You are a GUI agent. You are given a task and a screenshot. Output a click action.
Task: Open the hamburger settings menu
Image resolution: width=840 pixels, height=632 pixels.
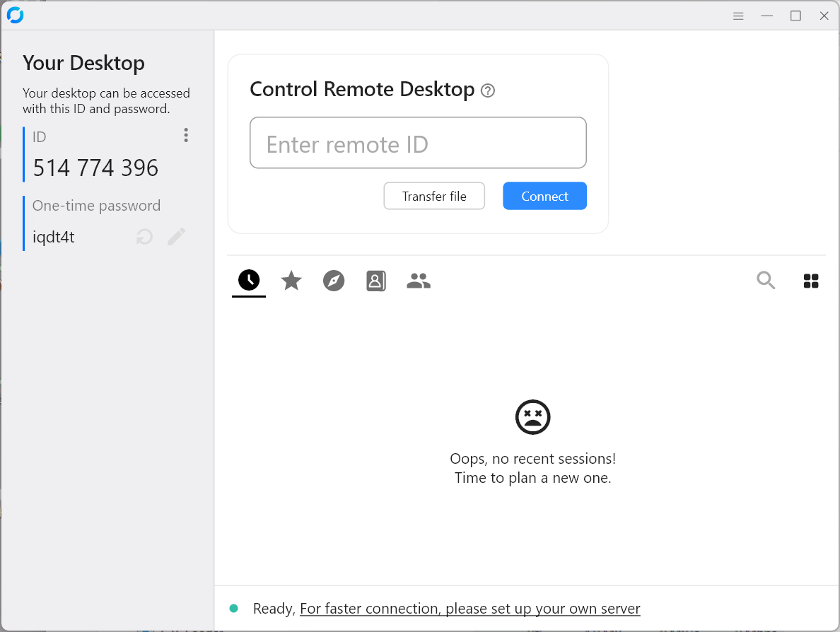(738, 16)
